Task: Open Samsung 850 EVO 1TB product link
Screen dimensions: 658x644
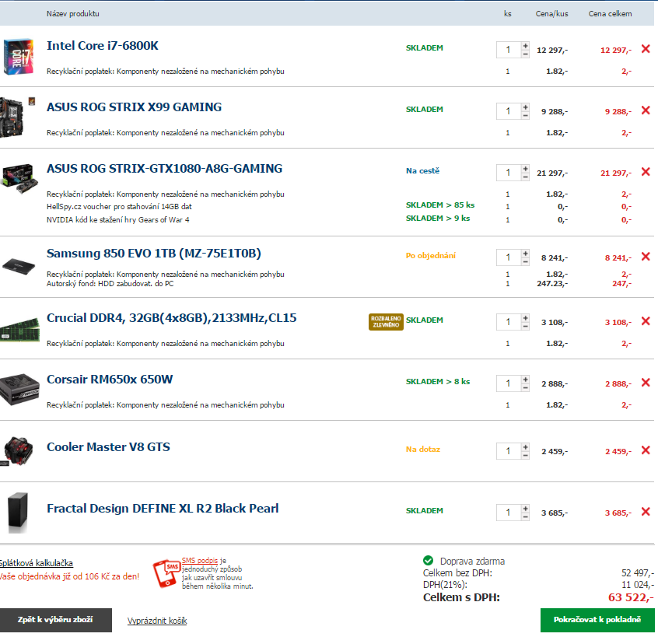Action: click(x=153, y=254)
